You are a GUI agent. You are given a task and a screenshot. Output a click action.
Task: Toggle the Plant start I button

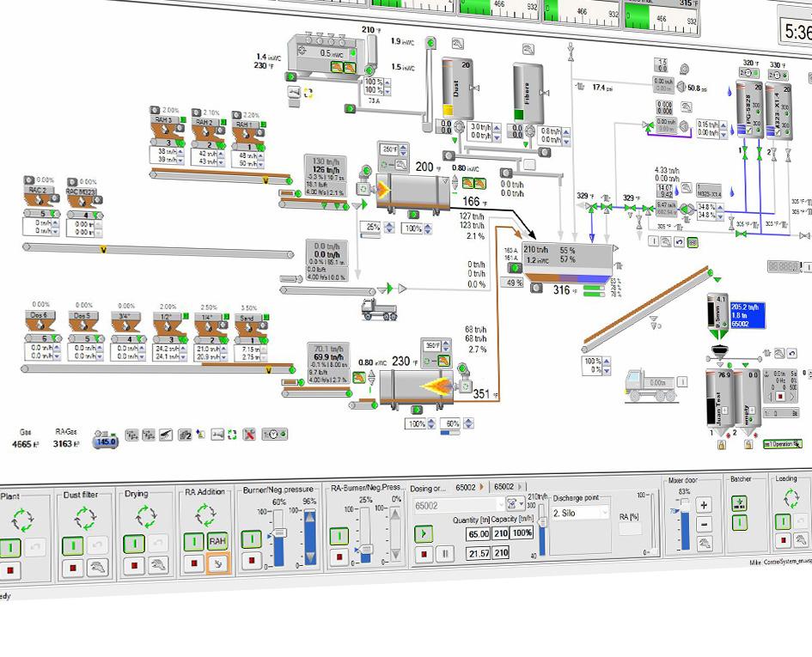(9, 548)
